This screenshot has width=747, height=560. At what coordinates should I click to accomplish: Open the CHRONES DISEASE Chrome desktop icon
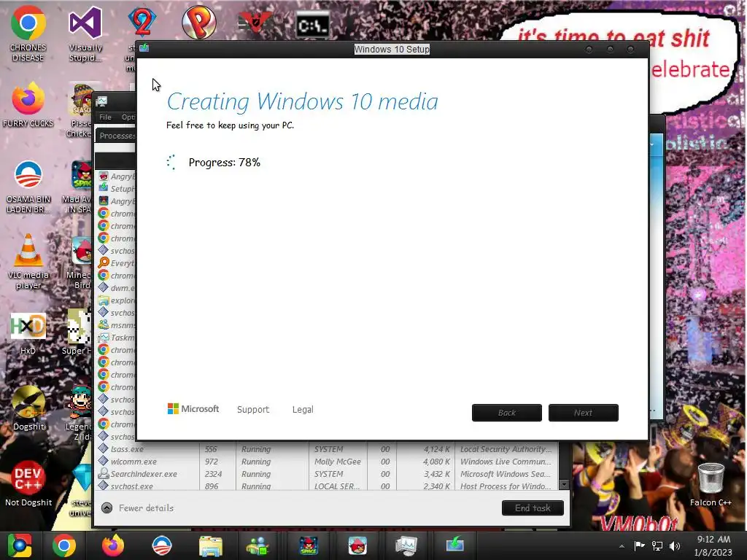click(x=28, y=34)
